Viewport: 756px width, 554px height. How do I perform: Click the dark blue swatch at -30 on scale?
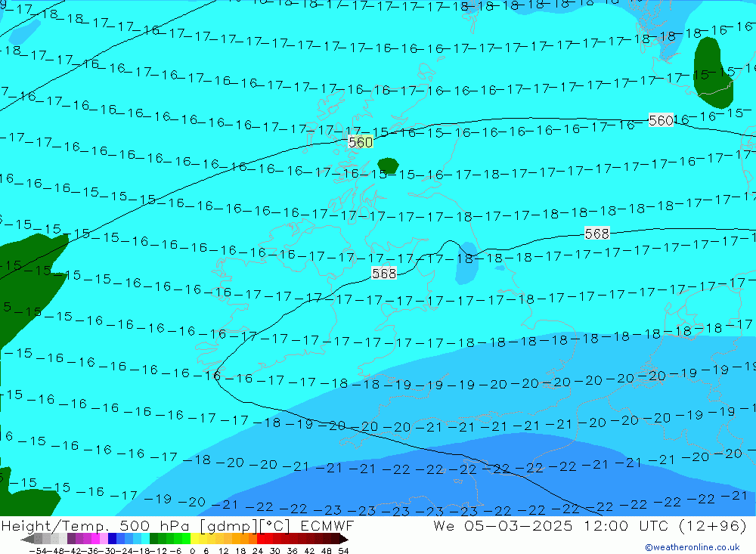point(113,539)
